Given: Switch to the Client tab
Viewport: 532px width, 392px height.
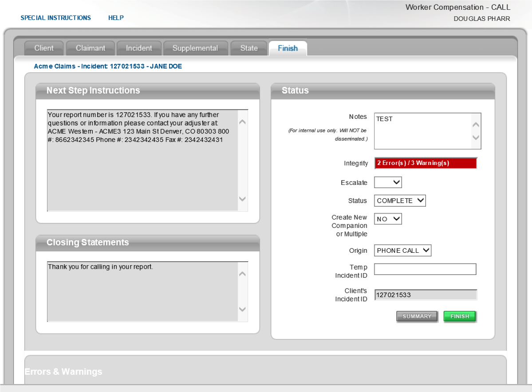Looking at the screenshot, I should pyautogui.click(x=43, y=48).
